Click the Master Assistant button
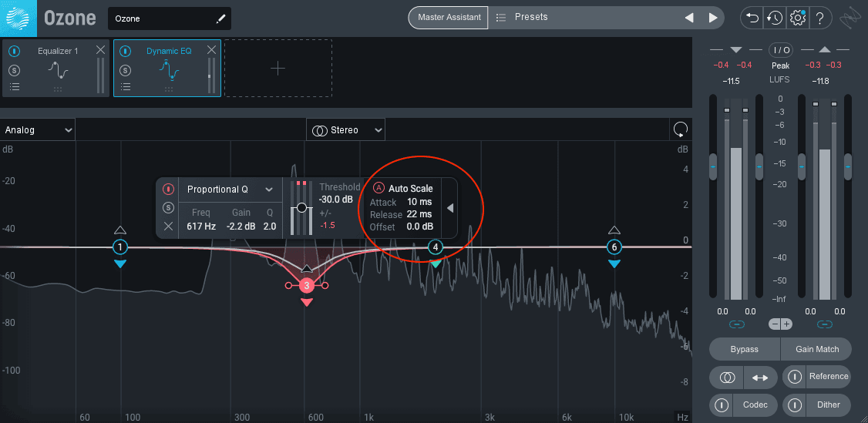The image size is (868, 423). tap(449, 18)
